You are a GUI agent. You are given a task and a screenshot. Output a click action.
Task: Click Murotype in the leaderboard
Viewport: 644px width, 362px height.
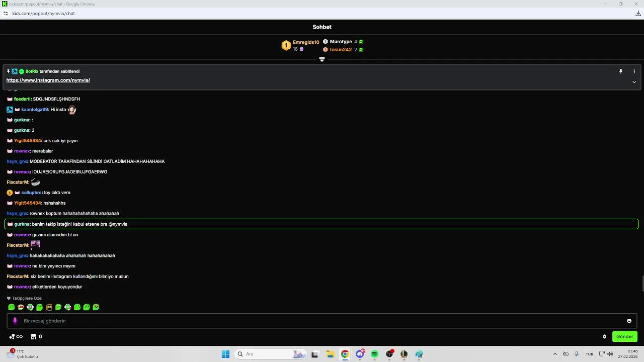click(341, 42)
